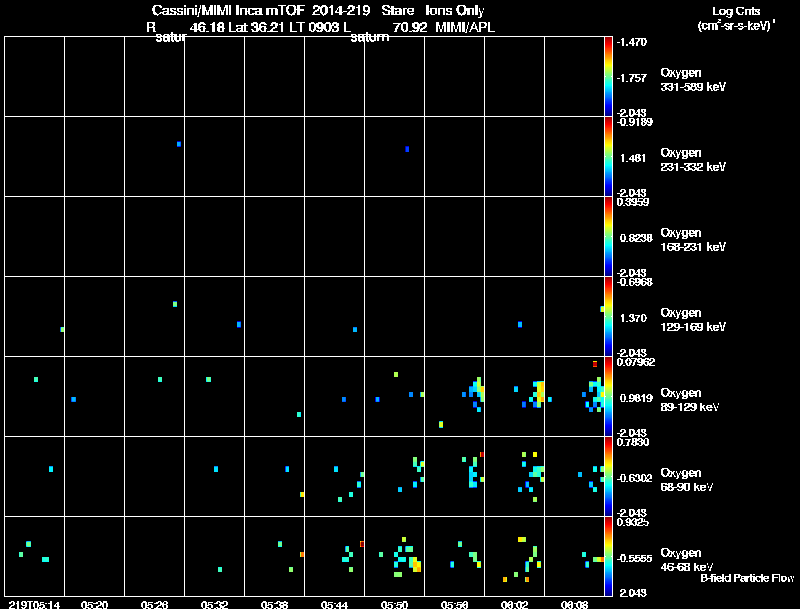This screenshot has height=609, width=800.
Task: Click the '06:02' time axis label
Action: point(514,604)
